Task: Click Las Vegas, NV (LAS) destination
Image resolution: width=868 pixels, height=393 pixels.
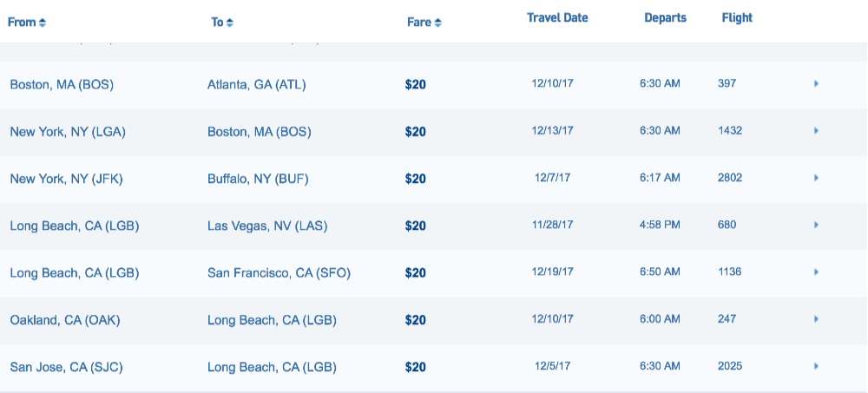Action: (268, 226)
